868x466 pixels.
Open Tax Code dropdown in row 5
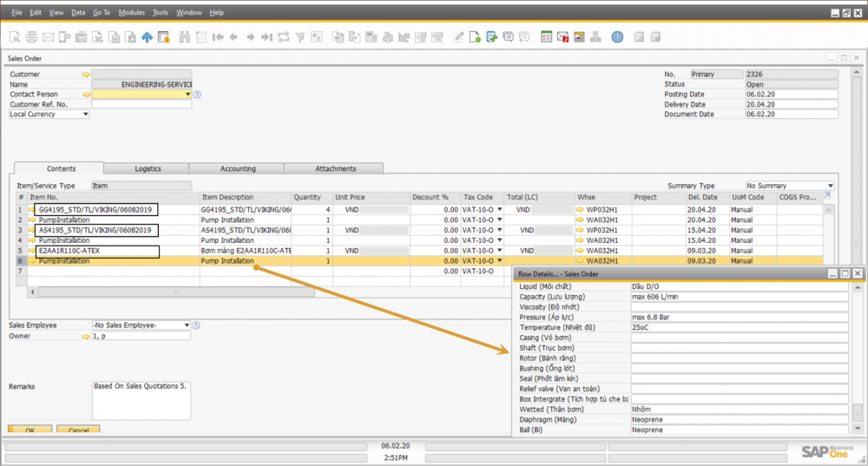tap(499, 251)
